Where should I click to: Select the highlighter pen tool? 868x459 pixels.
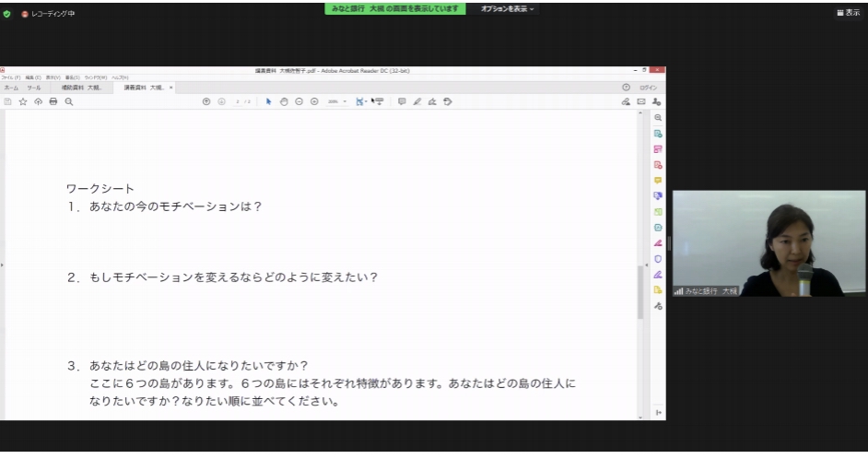(417, 101)
